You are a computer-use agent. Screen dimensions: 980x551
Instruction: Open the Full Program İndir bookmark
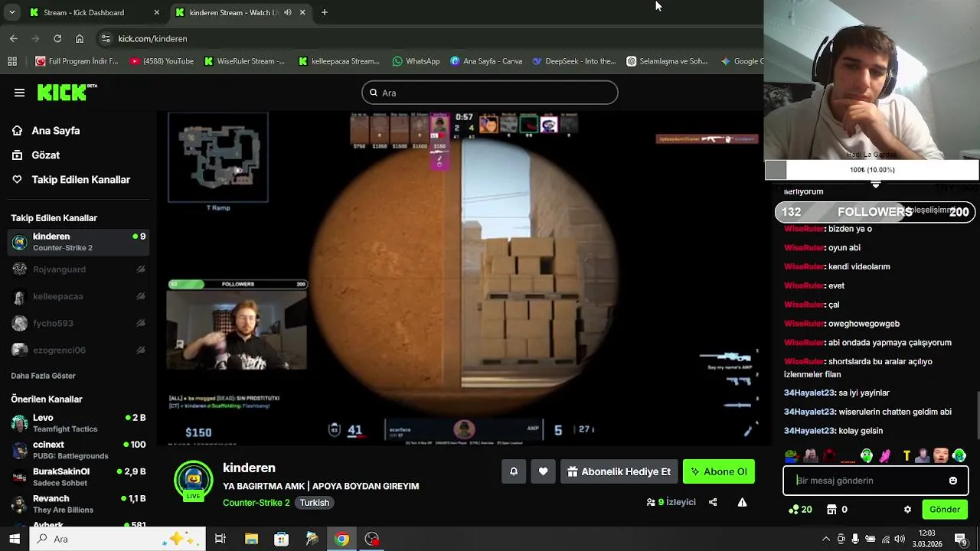pos(77,61)
